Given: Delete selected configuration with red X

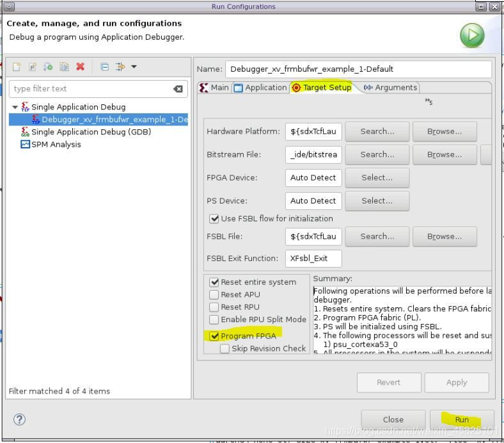Looking at the screenshot, I should click(x=81, y=67).
